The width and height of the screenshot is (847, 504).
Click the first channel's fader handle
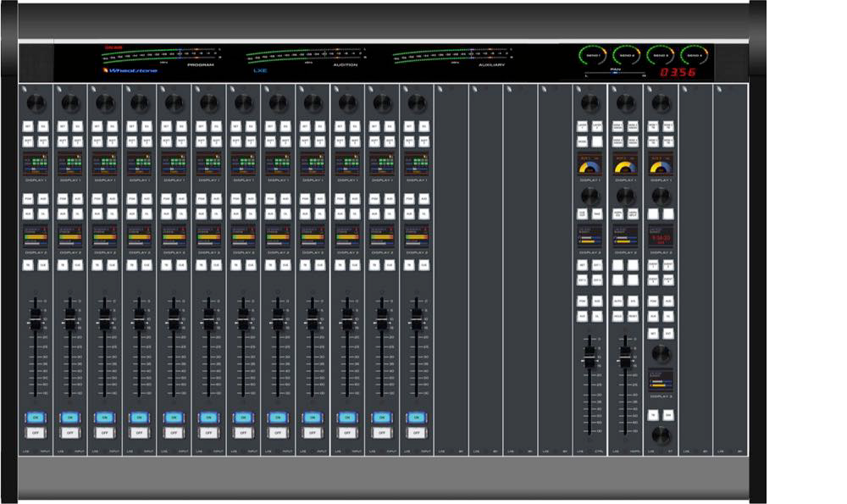tap(36, 318)
